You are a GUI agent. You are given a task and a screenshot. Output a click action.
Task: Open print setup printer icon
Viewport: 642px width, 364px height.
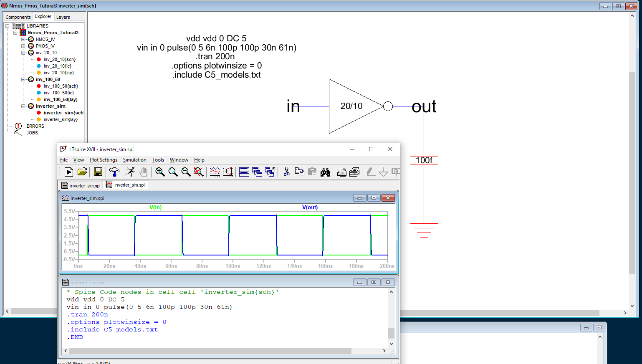[341, 172]
